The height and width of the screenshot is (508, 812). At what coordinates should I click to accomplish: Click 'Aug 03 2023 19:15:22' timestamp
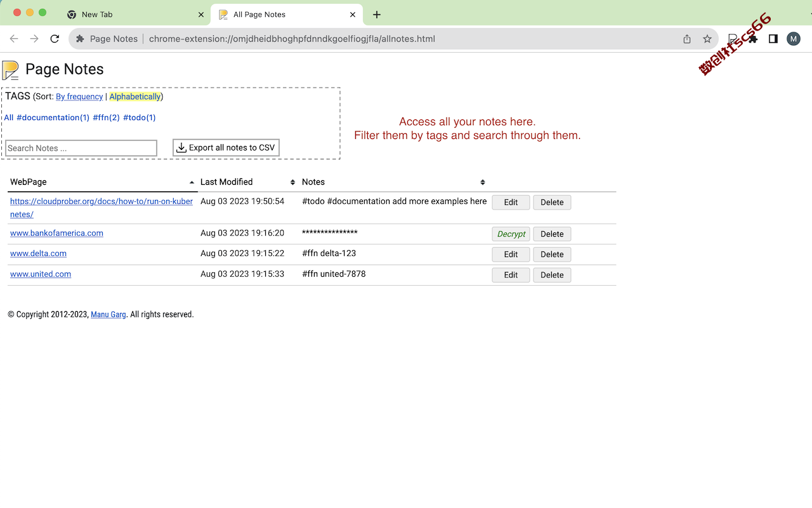(242, 253)
